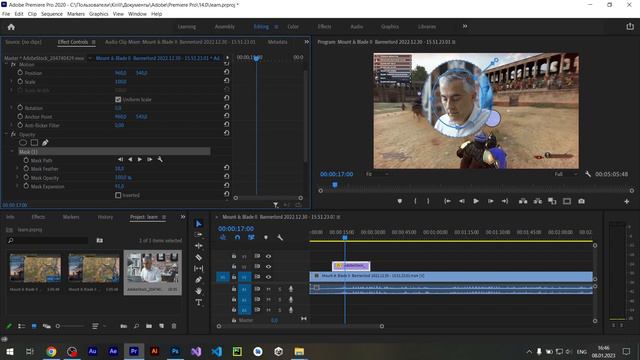640x360 pixels.
Task: Click Add Marker in the Program Monitor
Action: (400, 201)
